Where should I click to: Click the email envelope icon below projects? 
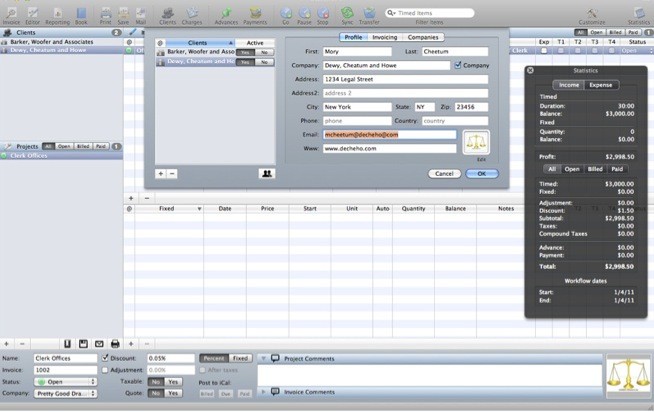99,344
